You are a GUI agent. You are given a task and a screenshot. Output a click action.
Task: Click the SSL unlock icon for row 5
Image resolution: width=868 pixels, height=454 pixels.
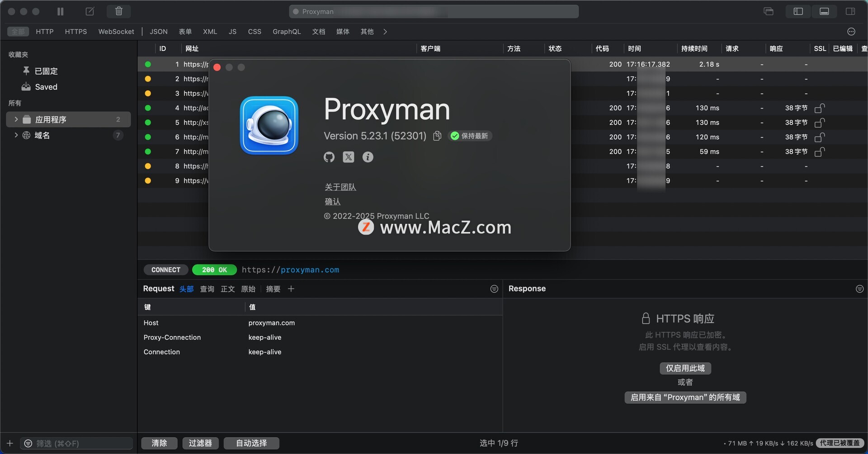click(820, 123)
